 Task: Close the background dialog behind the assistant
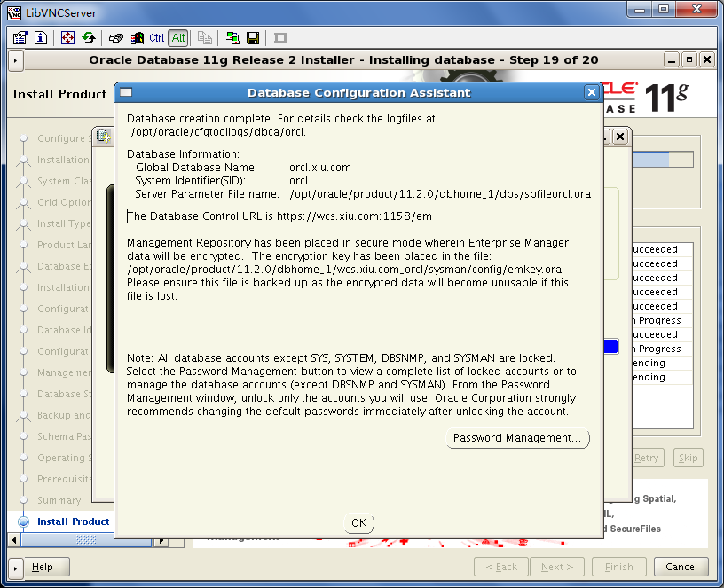point(620,137)
